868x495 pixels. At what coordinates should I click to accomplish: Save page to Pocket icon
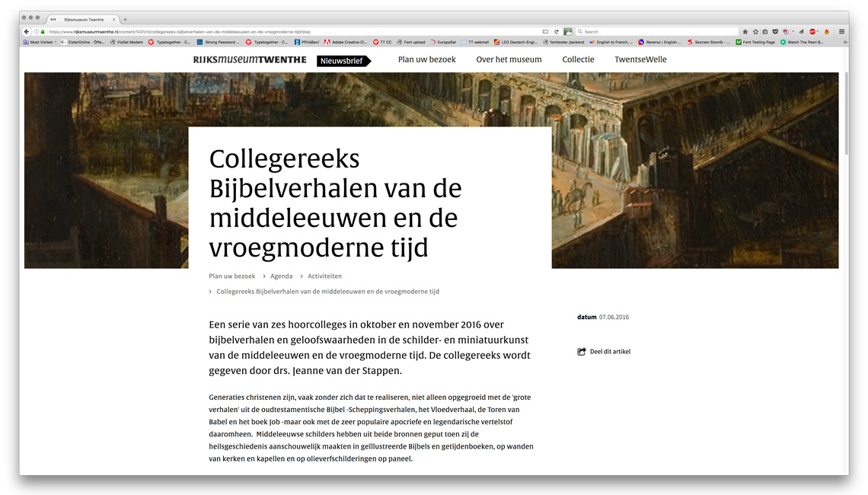[x=775, y=31]
